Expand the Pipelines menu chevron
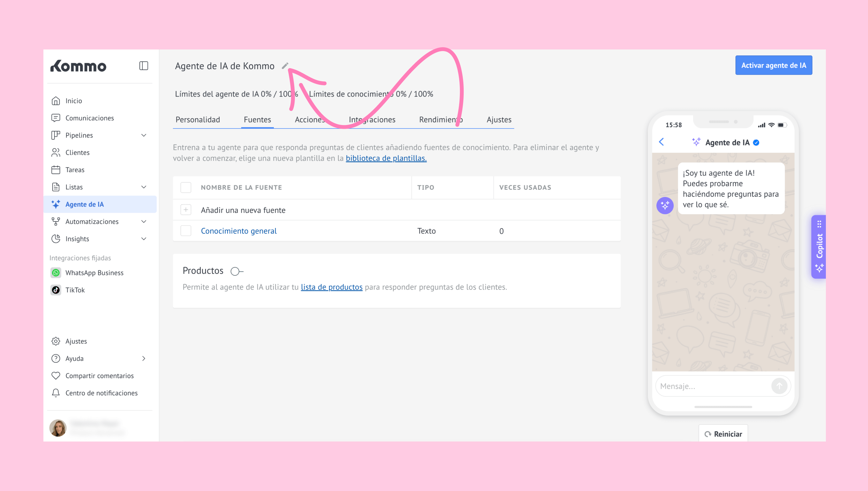Viewport: 868px width, 491px height. coord(143,135)
